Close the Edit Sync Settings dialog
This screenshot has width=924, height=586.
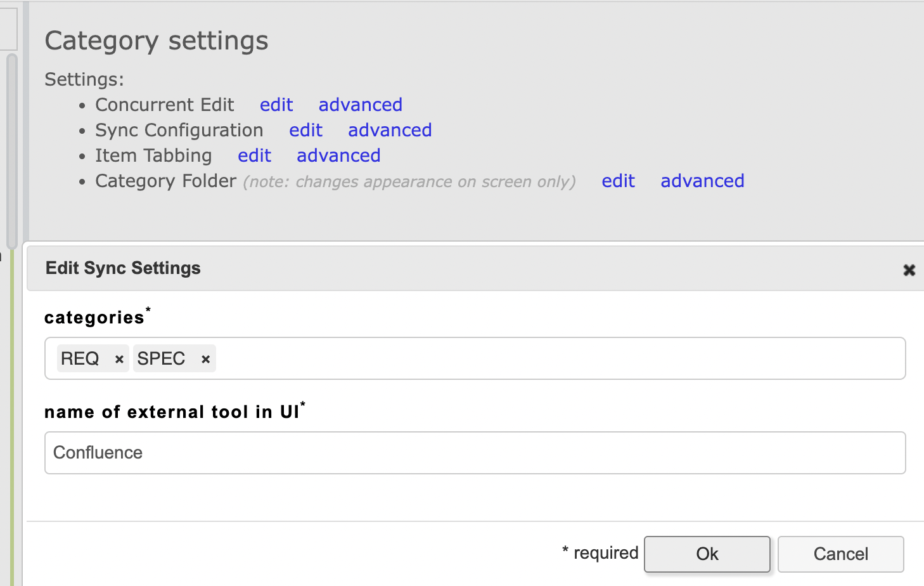click(909, 270)
